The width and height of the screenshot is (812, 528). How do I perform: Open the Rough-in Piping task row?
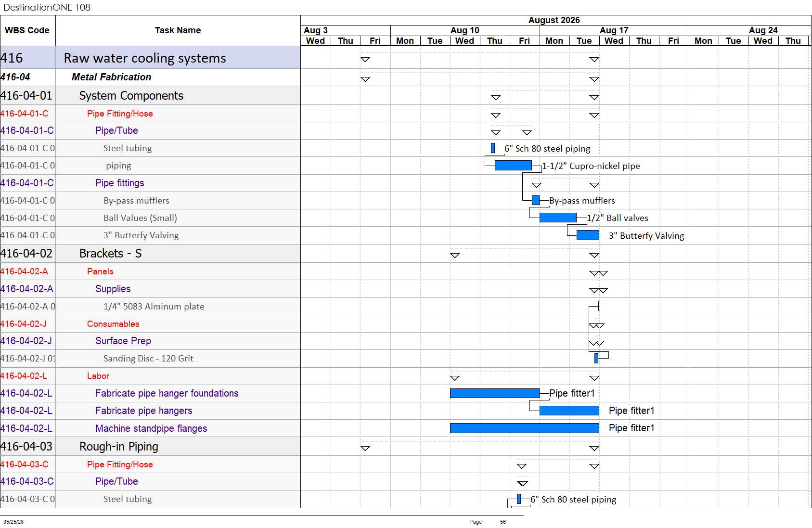click(x=119, y=447)
